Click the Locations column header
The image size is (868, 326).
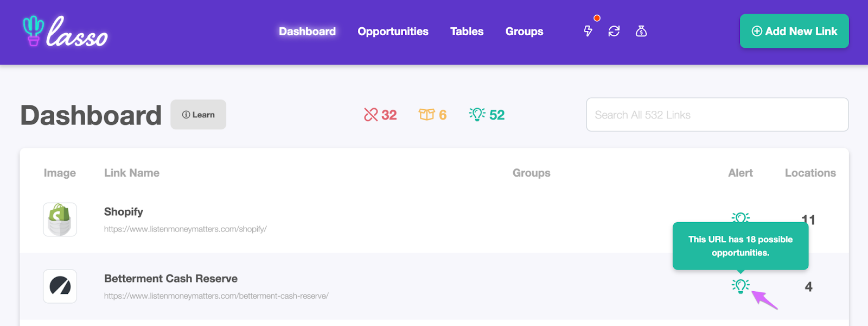click(810, 173)
